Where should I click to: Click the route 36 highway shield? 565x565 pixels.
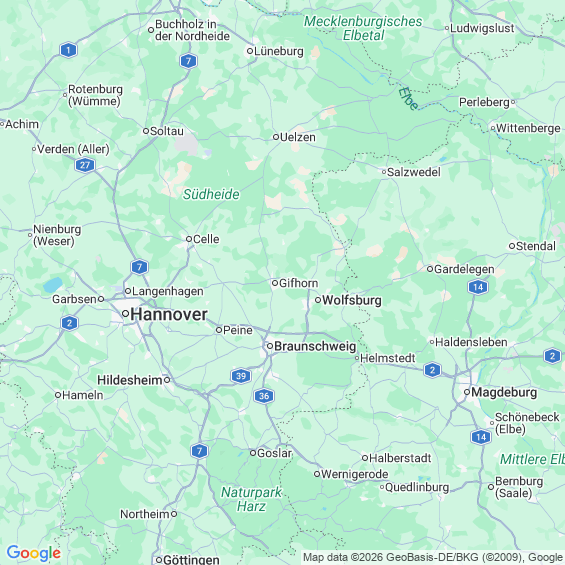tap(264, 396)
